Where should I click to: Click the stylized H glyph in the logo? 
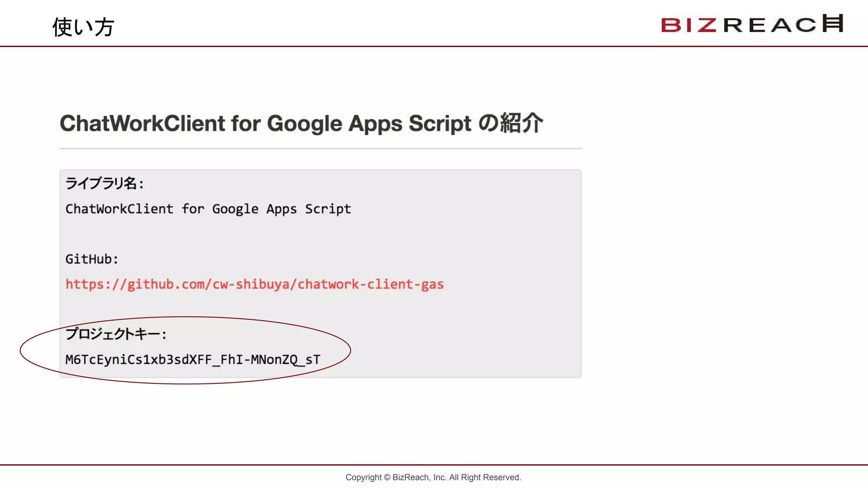[x=833, y=23]
